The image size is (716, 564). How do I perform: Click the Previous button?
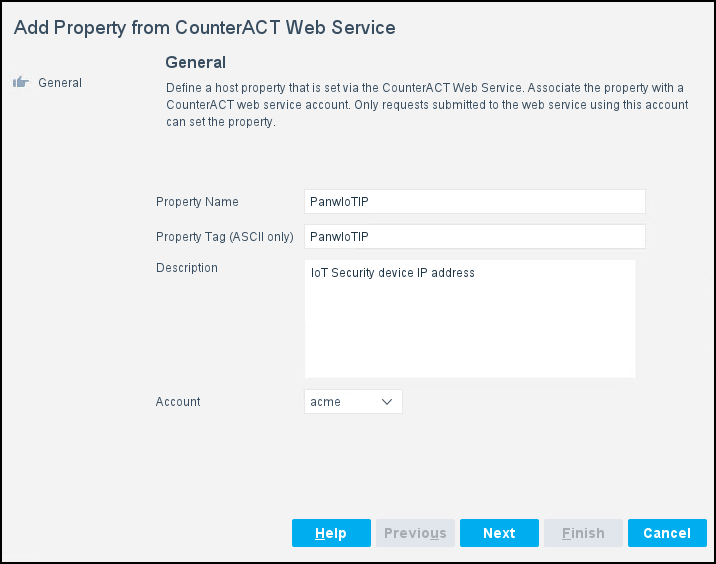click(415, 533)
